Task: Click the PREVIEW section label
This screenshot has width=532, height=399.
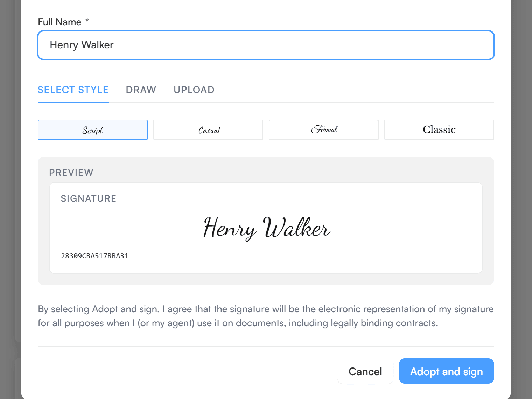Action: pos(71,173)
